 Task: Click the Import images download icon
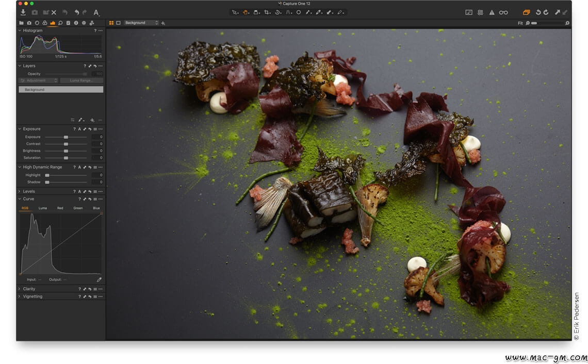tap(23, 12)
